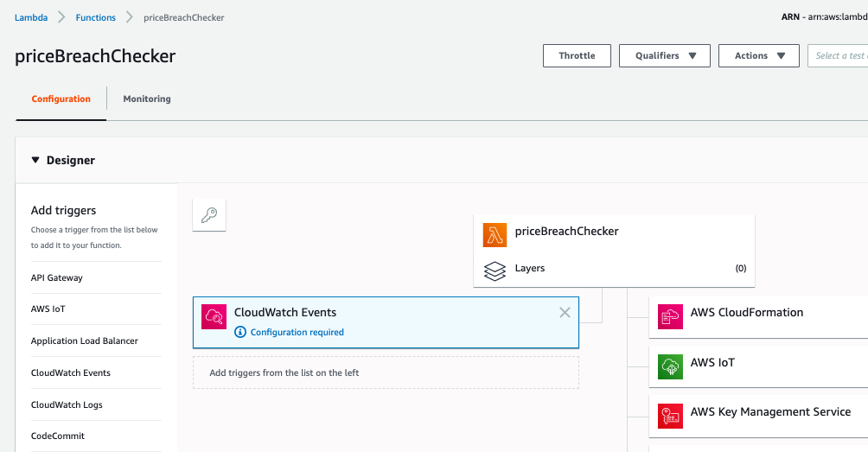Click the priceBreachChecker page title

(x=95, y=56)
